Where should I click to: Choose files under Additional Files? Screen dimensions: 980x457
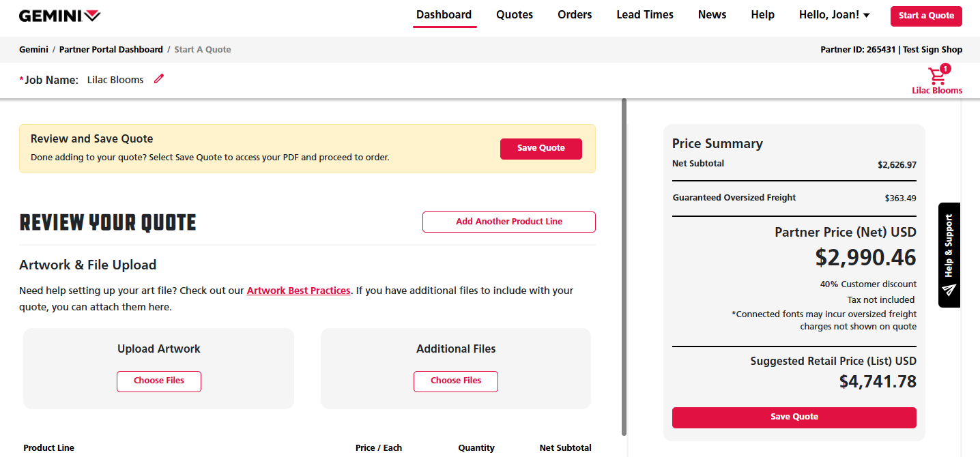tap(455, 381)
